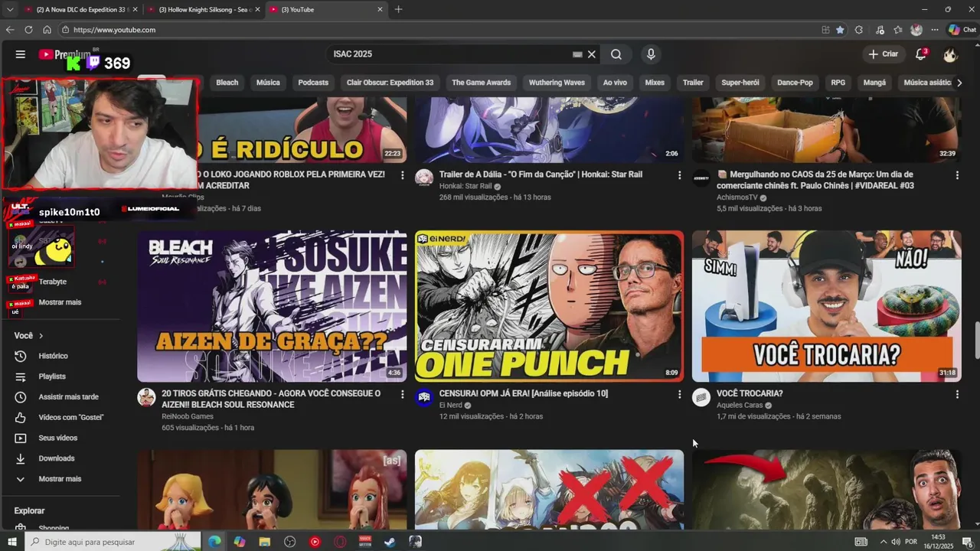
Task: Select The Game Awards chip
Action: (x=481, y=83)
